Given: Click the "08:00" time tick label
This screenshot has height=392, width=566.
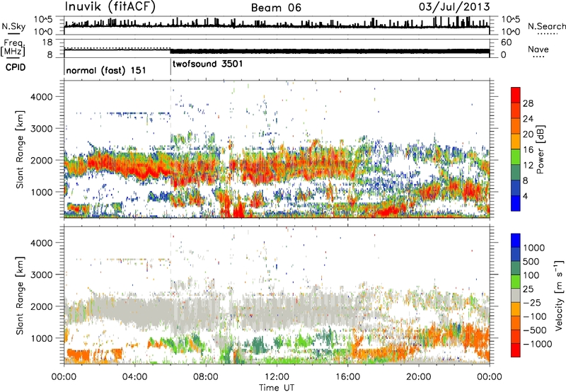Looking at the screenshot, I should pyautogui.click(x=206, y=377).
